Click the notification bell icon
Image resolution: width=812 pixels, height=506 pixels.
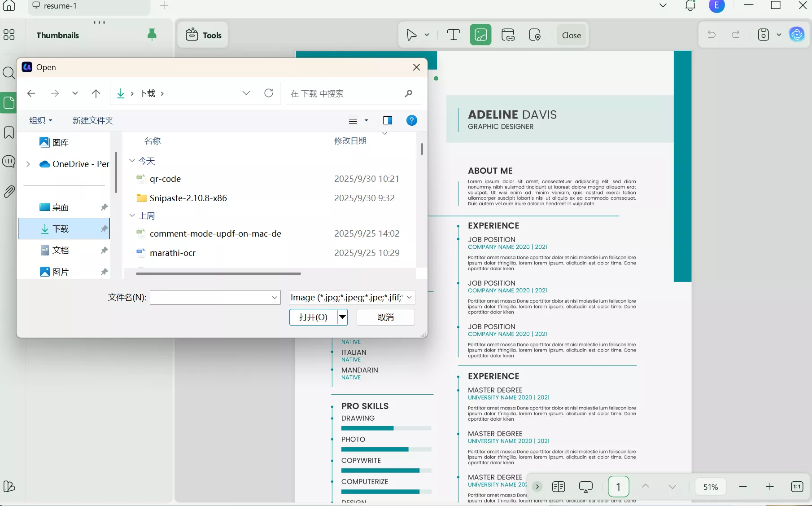690,6
